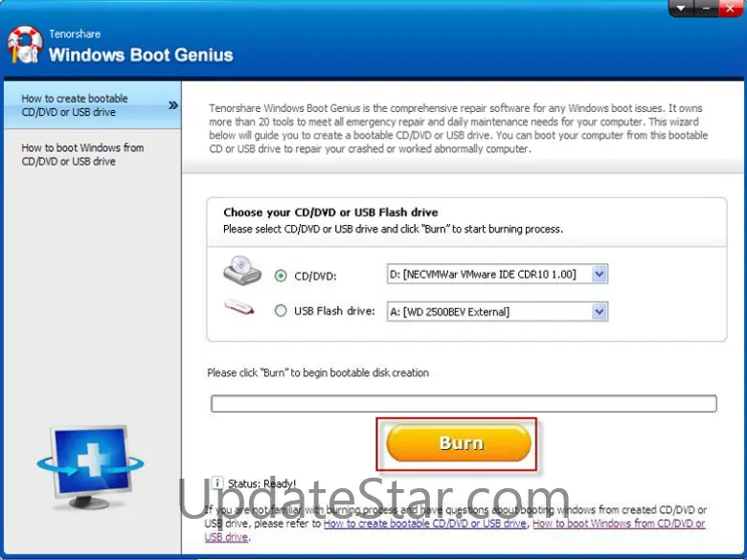This screenshot has width=747, height=560.
Task: Click Choose your CD/DVD or USB Flash drive heading
Action: [330, 213]
